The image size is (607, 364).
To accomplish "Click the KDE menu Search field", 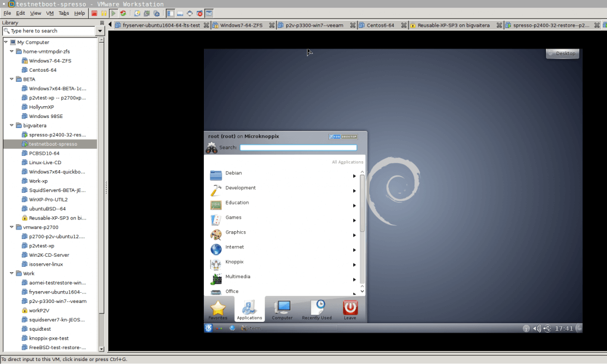I will [298, 148].
